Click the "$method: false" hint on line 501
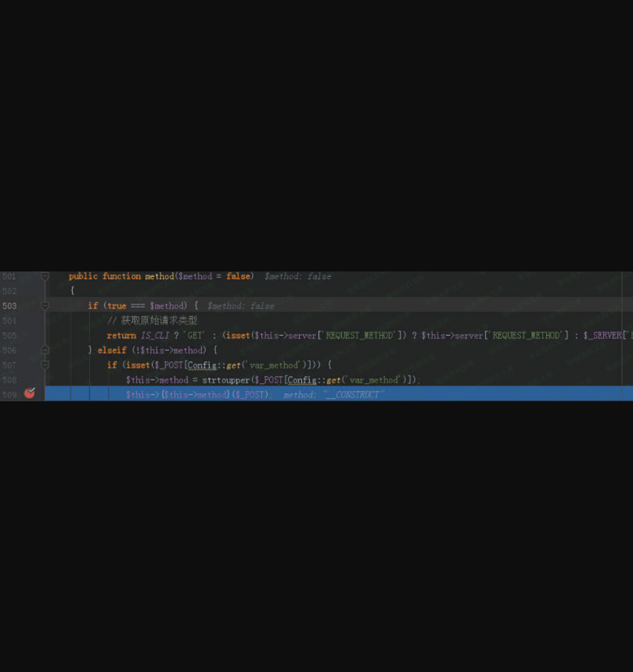Image resolution: width=633 pixels, height=672 pixels. 297,276
